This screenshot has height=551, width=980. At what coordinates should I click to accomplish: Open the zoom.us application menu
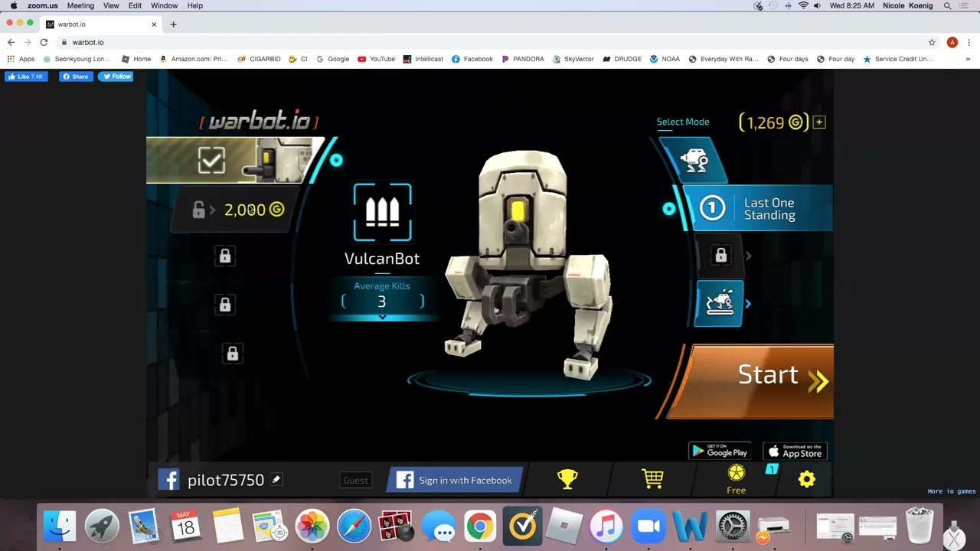coord(42,5)
